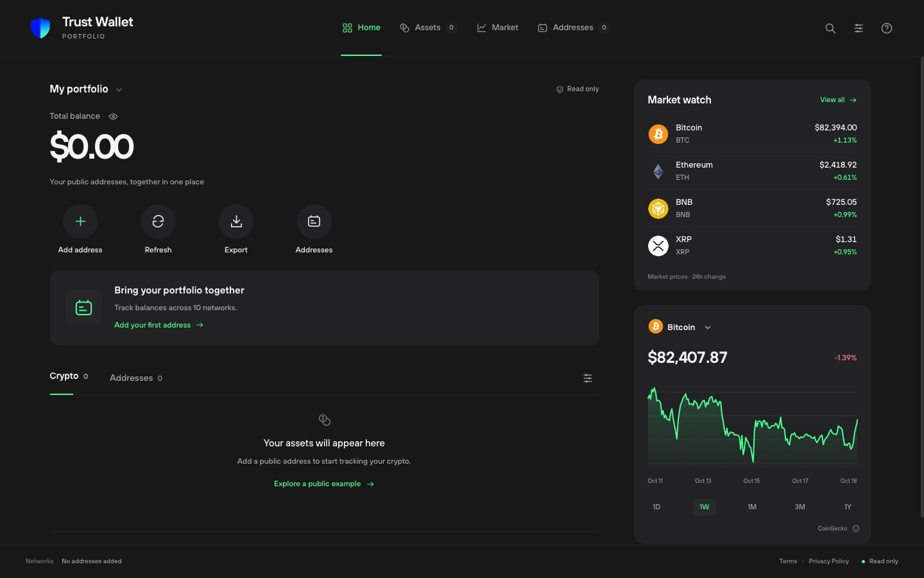Open search with the magnifier icon
This screenshot has height=578, width=924.
(x=830, y=28)
